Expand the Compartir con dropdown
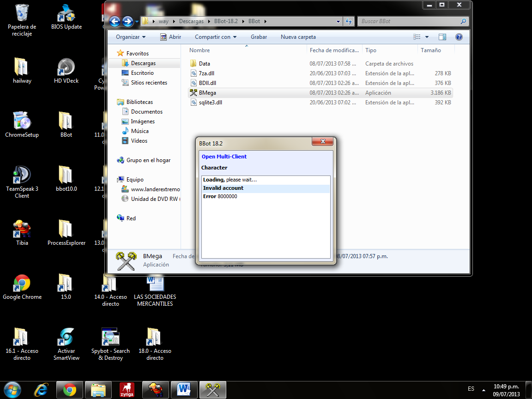 point(215,37)
